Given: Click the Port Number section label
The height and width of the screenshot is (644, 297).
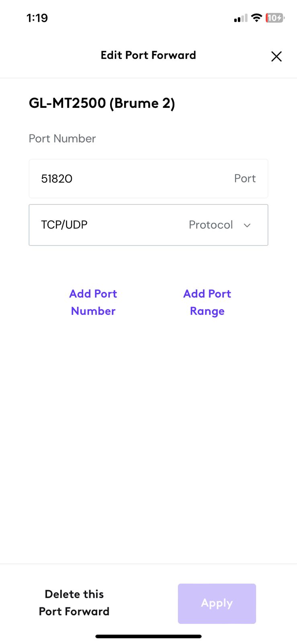Looking at the screenshot, I should [x=62, y=138].
